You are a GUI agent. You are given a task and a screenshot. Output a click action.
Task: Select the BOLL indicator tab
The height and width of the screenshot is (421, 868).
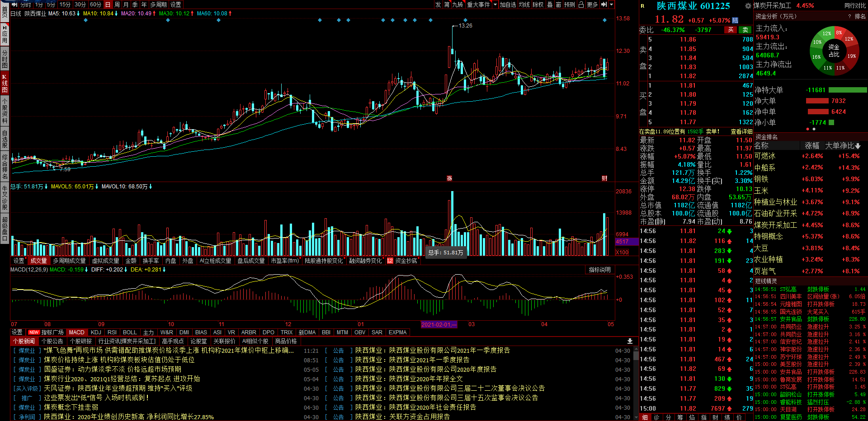[x=130, y=332]
